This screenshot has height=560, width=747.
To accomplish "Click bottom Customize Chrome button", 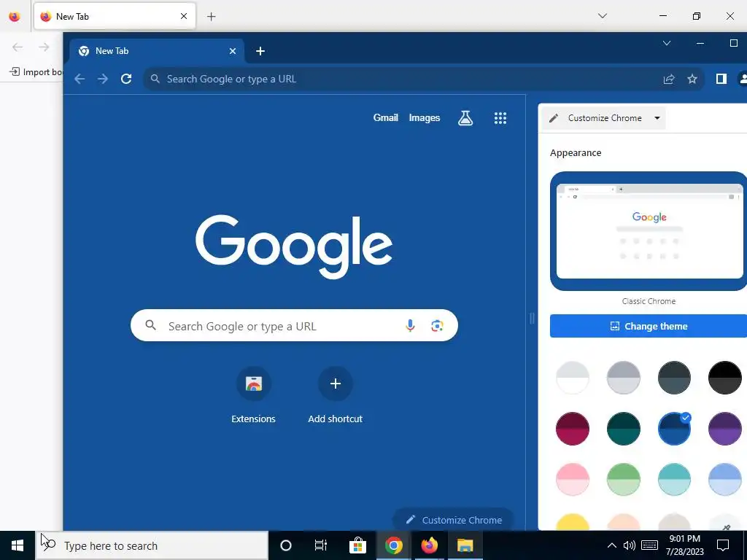I will tap(454, 520).
